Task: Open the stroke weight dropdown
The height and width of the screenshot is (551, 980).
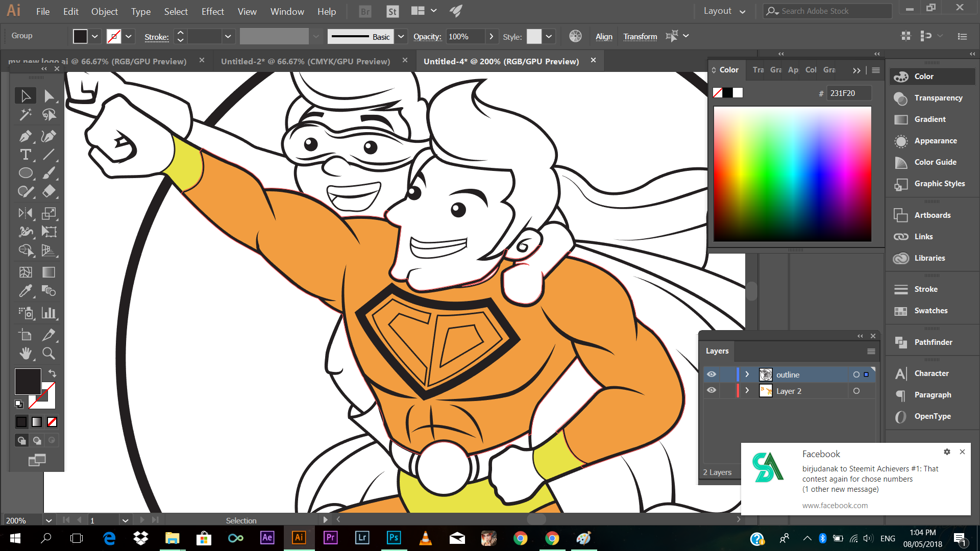Action: (x=228, y=36)
